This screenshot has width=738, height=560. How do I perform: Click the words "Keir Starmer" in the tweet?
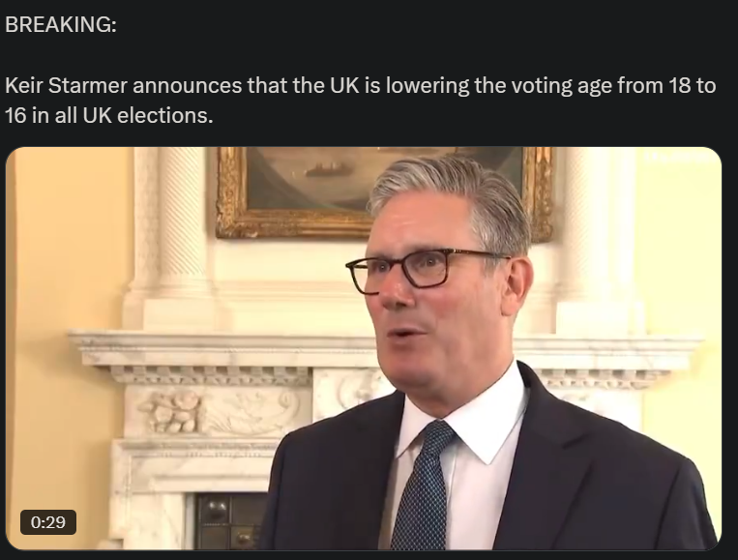(x=66, y=86)
